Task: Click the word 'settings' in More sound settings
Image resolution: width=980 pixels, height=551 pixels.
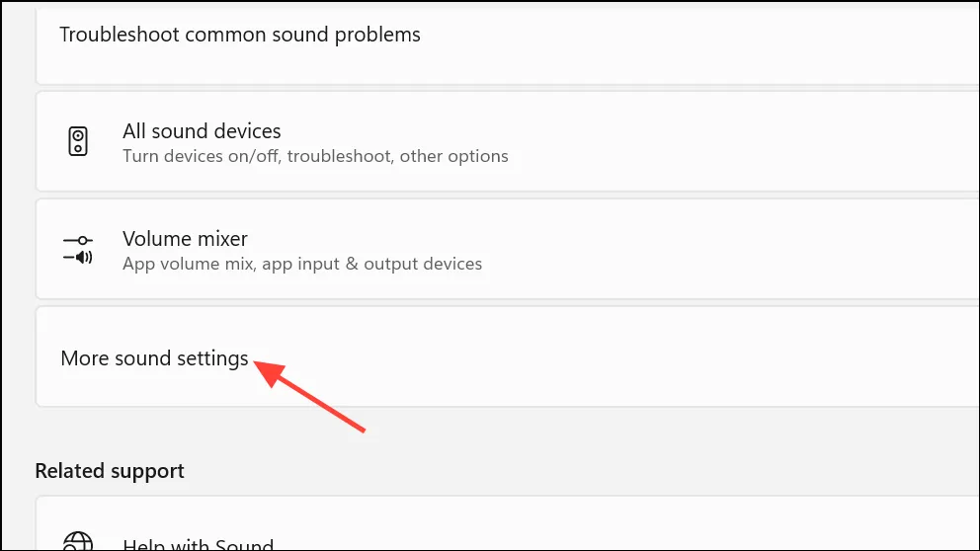Action: 212,358
